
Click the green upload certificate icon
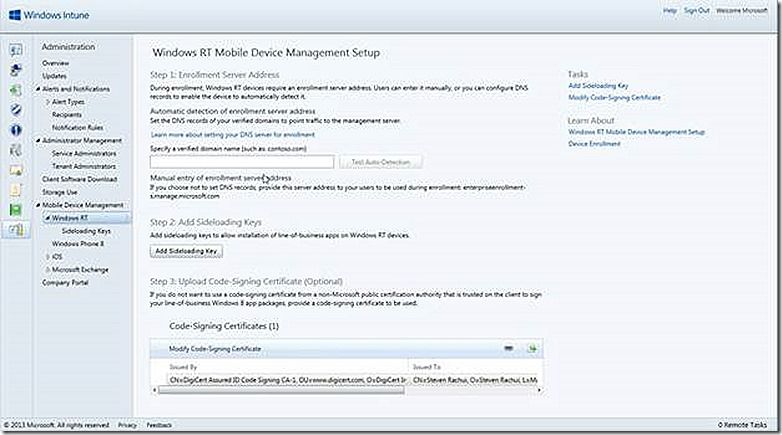click(x=532, y=348)
